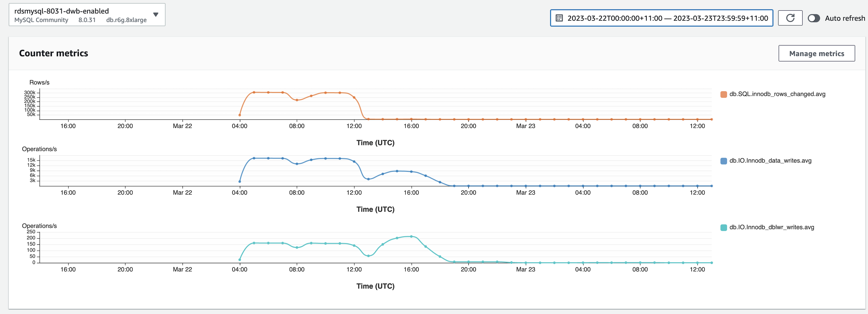This screenshot has height=314, width=868.
Task: Click first teal dblwr_writes point at 04:00
Action: 240,260
